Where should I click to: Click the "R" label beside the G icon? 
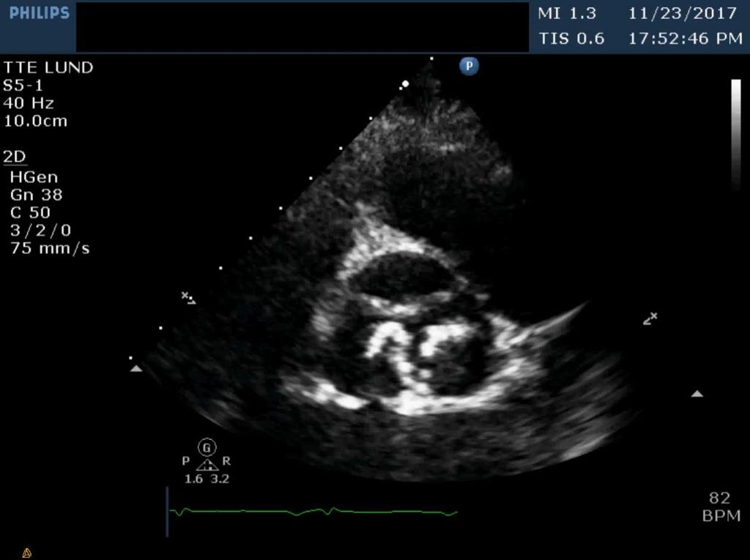226,461
